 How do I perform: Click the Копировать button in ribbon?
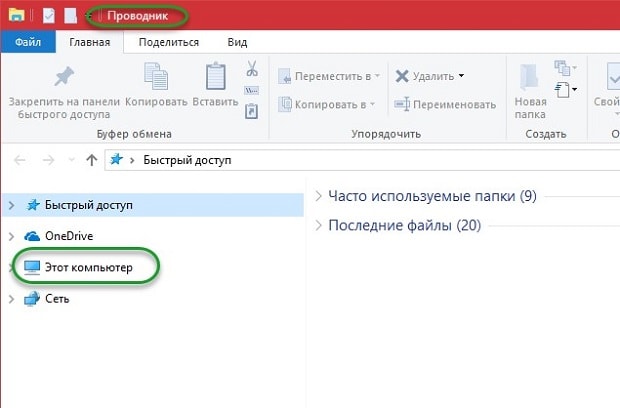156,85
